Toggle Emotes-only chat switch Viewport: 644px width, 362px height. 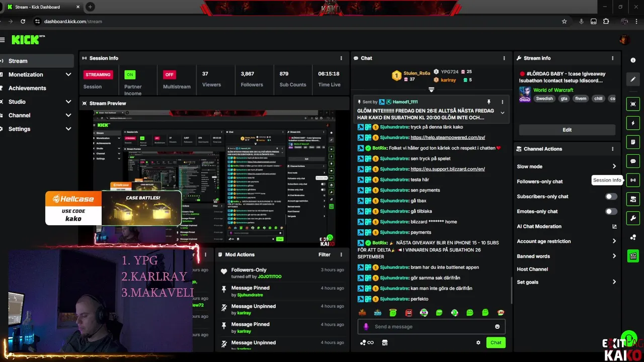[611, 212]
